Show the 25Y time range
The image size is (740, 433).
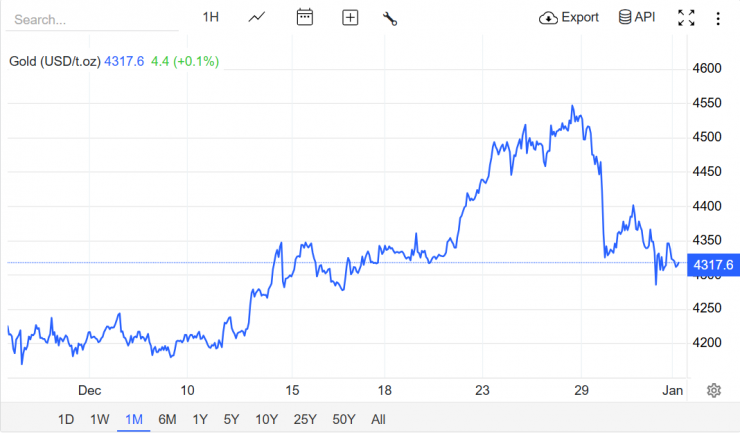point(304,419)
